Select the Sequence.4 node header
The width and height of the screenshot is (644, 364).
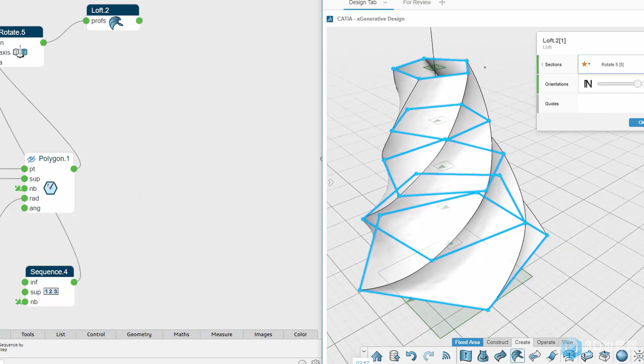click(x=49, y=272)
